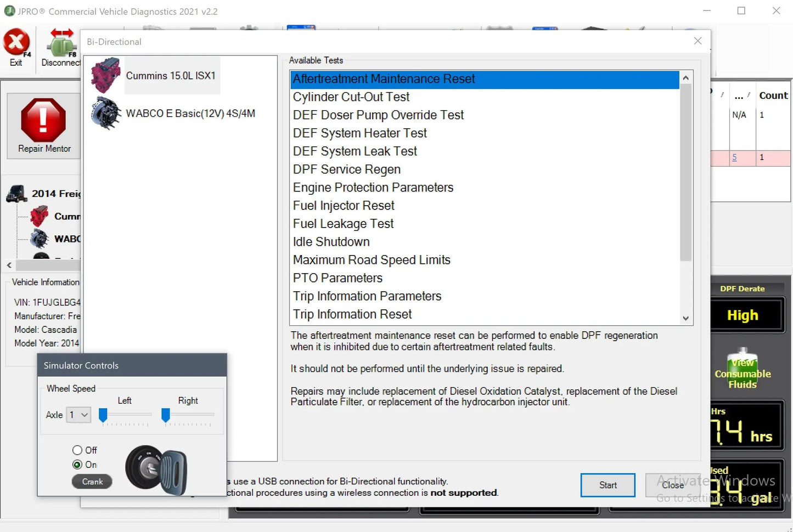Click the Cummins engine icon in the vehicle tree

pos(38,216)
